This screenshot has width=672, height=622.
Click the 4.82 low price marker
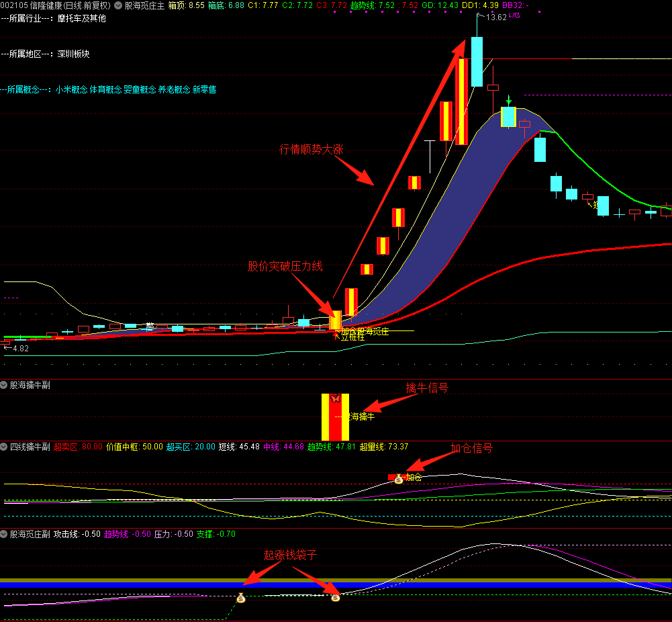point(21,349)
